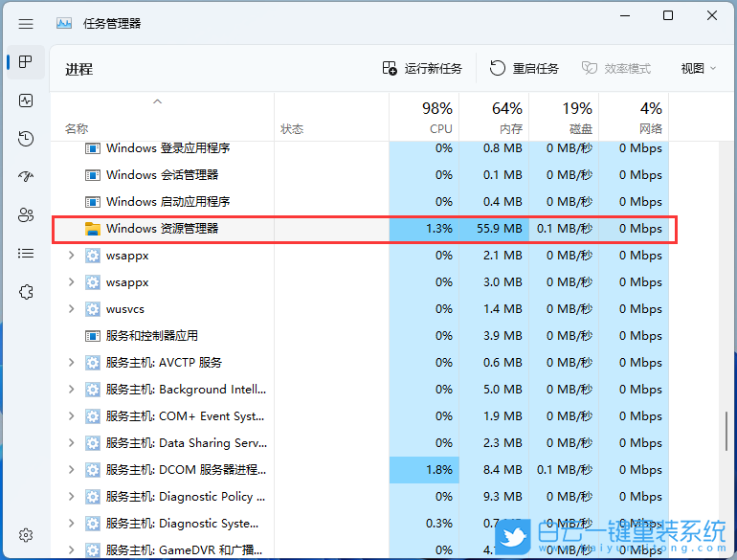737x560 pixels.
Task: Select the Processes page icon in sidebar
Action: coord(26,61)
